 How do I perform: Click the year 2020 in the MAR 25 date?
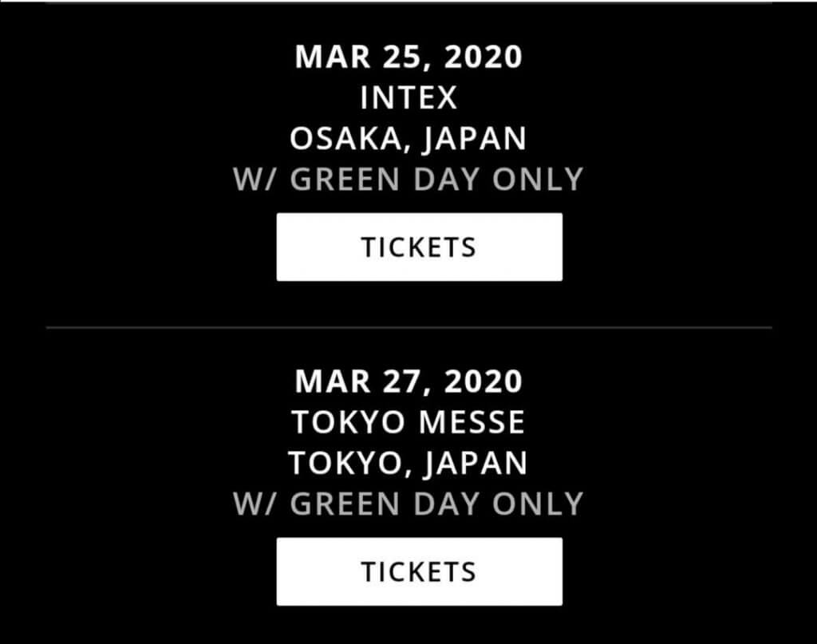point(483,57)
